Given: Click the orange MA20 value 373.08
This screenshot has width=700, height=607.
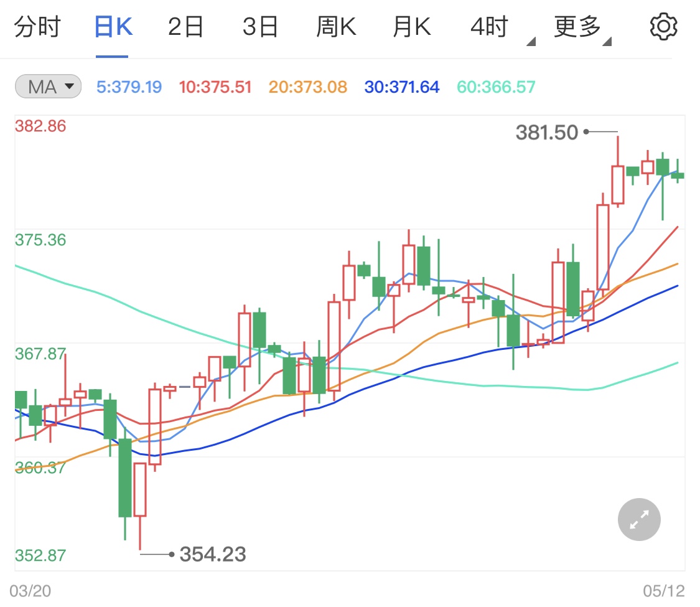Looking at the screenshot, I should [x=308, y=87].
